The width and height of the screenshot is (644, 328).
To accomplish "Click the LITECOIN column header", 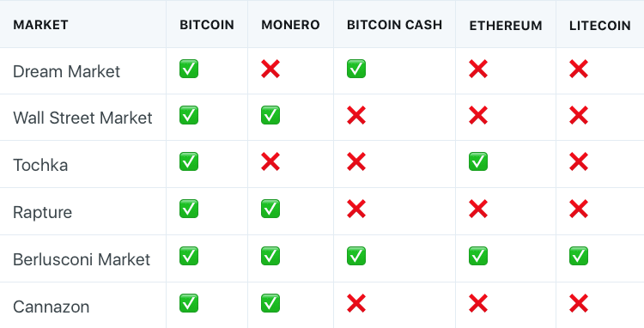I will tap(599, 26).
